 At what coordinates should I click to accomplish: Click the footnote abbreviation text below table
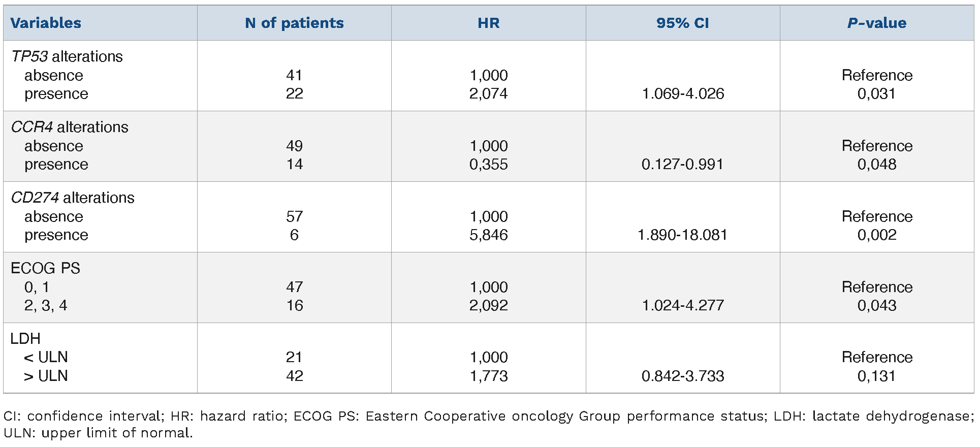488,424
